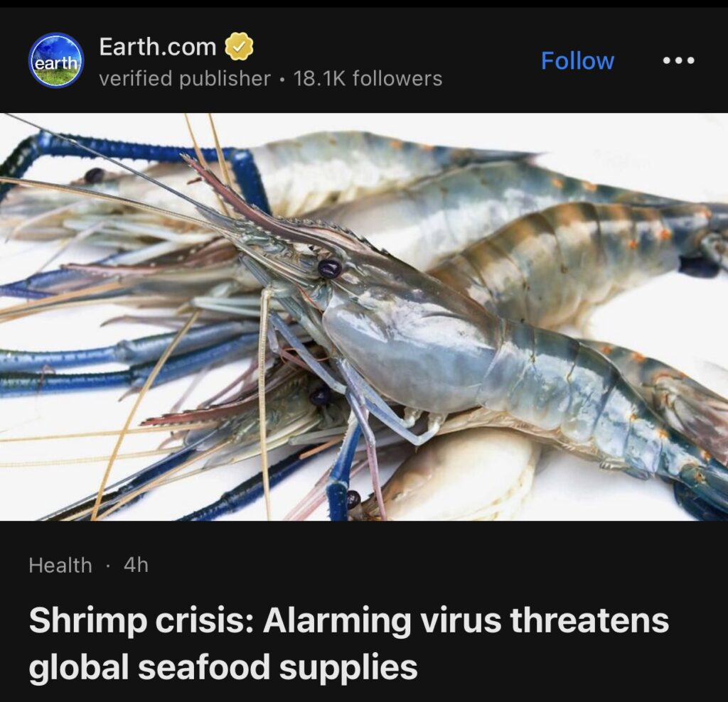Screen dimensions: 728x702
Task: Tap the Earth.com globe avatar
Action: click(x=56, y=60)
